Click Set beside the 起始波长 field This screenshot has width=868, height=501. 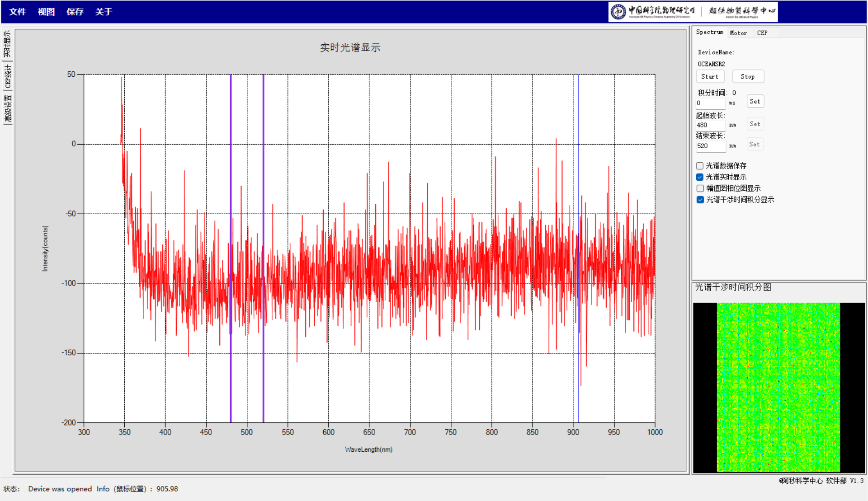(x=755, y=124)
